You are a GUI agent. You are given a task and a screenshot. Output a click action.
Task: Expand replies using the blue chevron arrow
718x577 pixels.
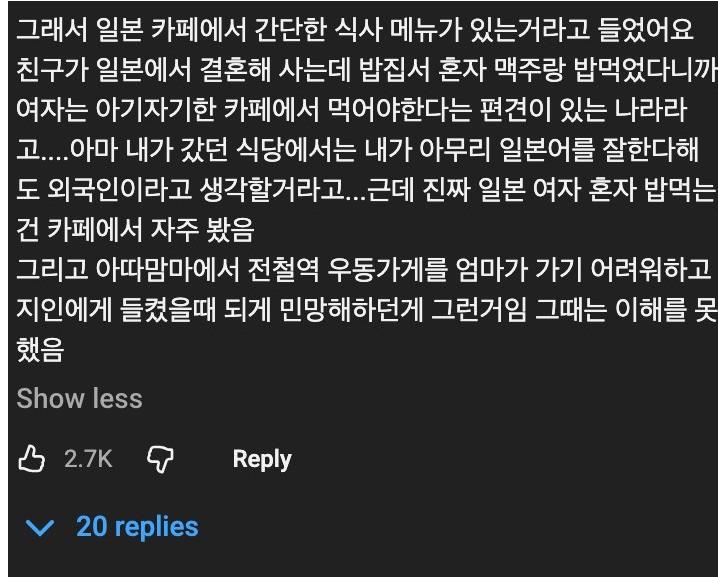pyautogui.click(x=41, y=527)
